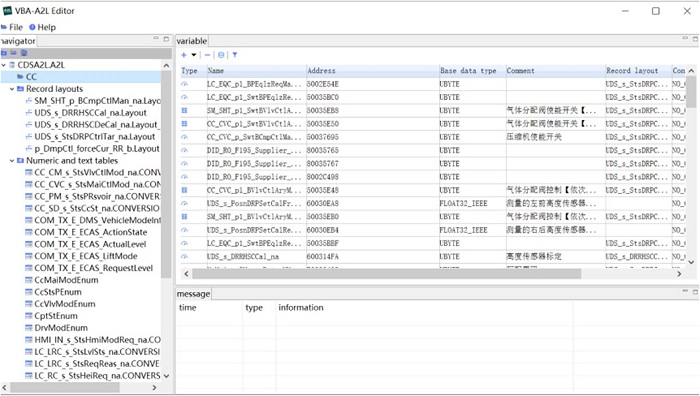
Task: Select the variable tab
Action: (192, 41)
